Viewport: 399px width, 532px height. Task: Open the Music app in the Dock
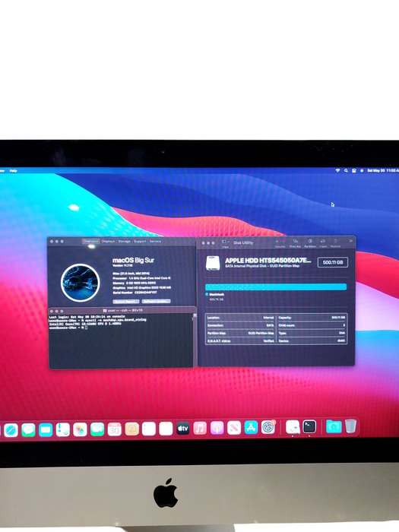(200, 428)
